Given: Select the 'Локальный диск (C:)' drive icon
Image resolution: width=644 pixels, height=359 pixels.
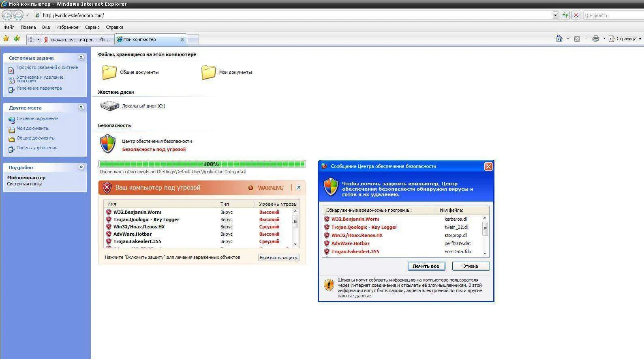Looking at the screenshot, I should coord(109,106).
